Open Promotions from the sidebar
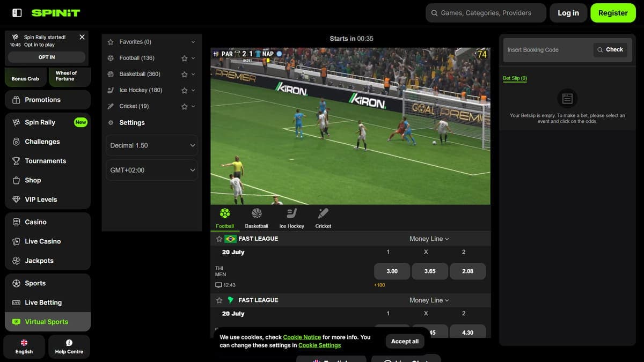The height and width of the screenshot is (362, 644). [48, 100]
